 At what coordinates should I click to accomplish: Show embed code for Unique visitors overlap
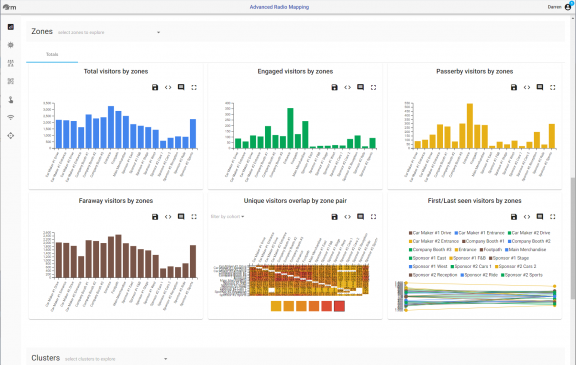348,217
